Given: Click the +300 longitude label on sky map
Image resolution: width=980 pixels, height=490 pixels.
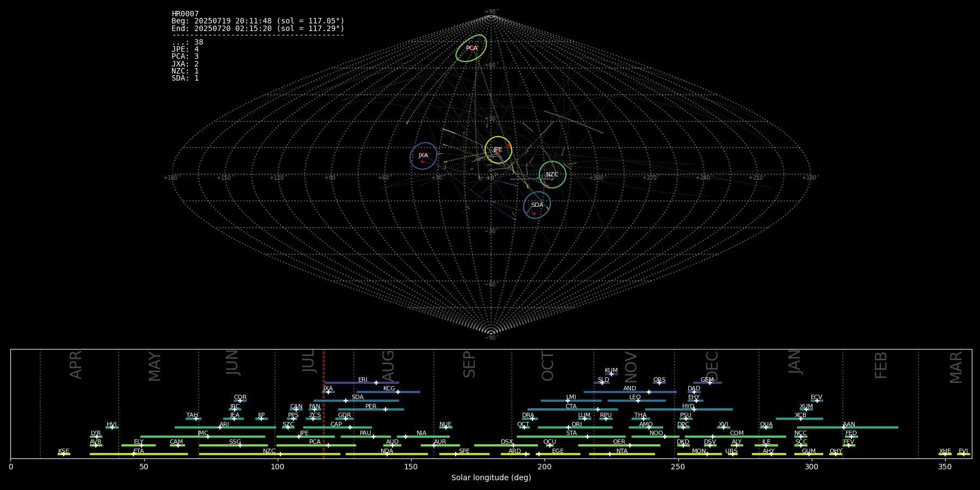Looking at the screenshot, I should point(596,177).
